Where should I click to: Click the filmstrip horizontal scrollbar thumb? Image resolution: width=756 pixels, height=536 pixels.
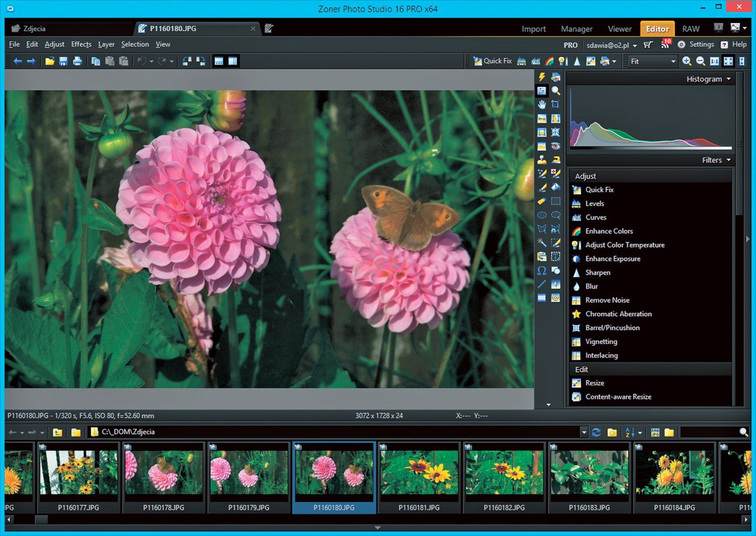(41, 519)
